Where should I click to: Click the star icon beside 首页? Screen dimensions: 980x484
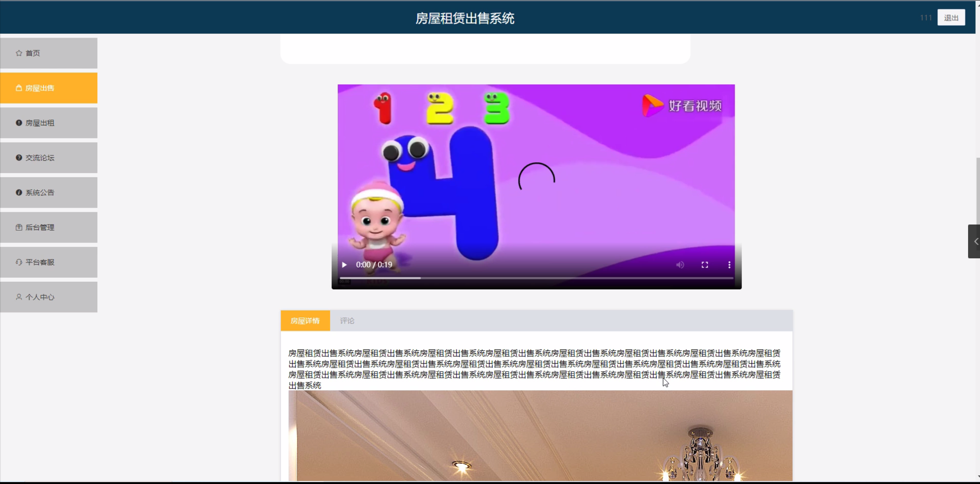18,53
